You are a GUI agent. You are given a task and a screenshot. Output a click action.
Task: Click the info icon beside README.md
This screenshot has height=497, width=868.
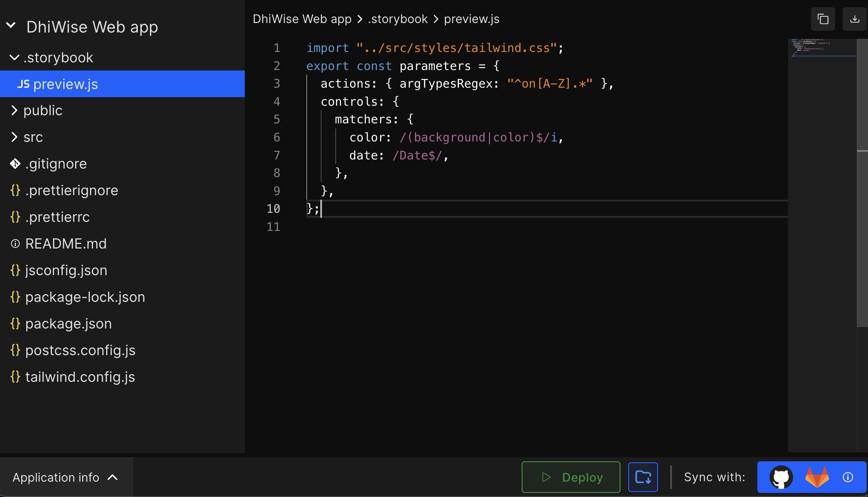[15, 244]
